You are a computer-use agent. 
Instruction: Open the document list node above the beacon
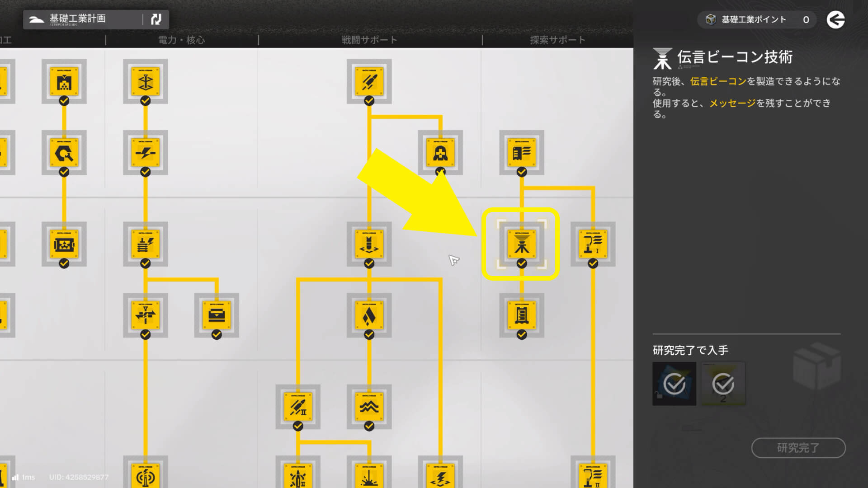click(x=521, y=153)
